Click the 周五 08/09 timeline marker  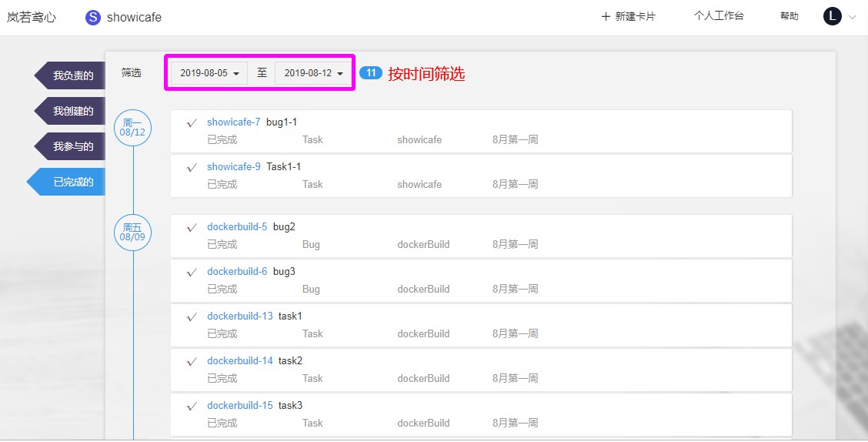(132, 232)
